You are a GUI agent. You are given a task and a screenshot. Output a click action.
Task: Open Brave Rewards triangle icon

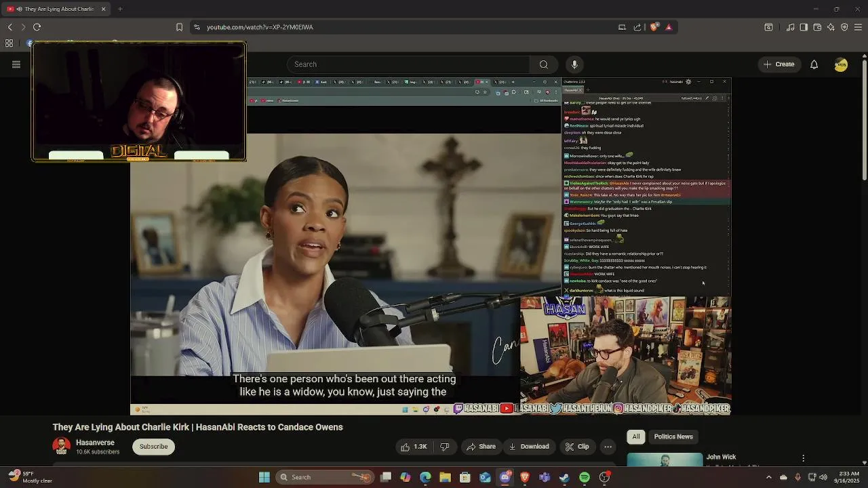pyautogui.click(x=669, y=27)
